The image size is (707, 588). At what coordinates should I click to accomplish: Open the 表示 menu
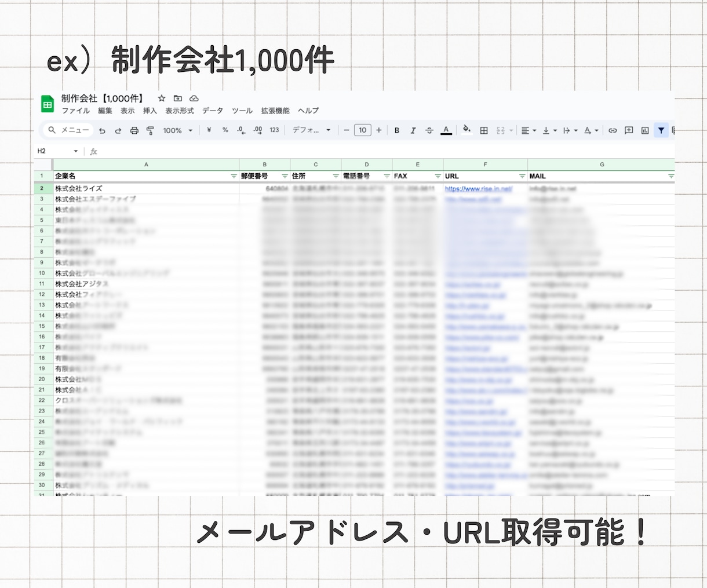(x=127, y=111)
